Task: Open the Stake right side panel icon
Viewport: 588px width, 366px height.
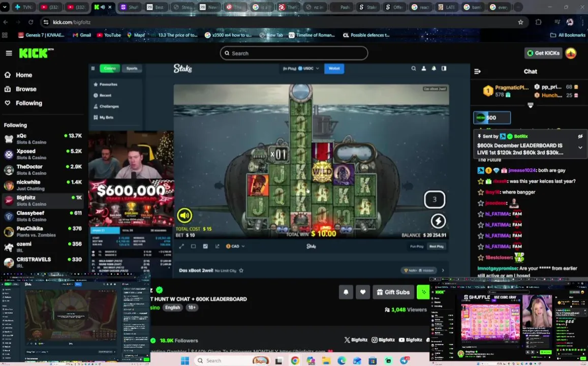Action: 444,68
